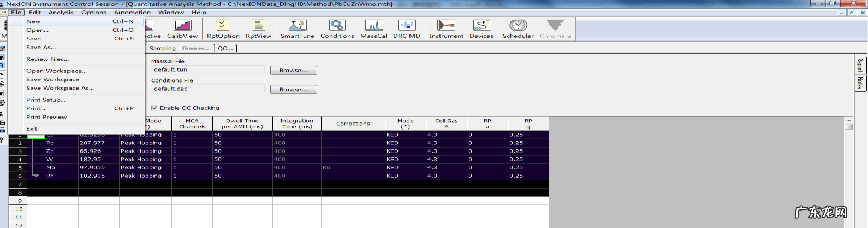Open the Analysis menu
This screenshot has width=868, height=228.
pos(61,13)
